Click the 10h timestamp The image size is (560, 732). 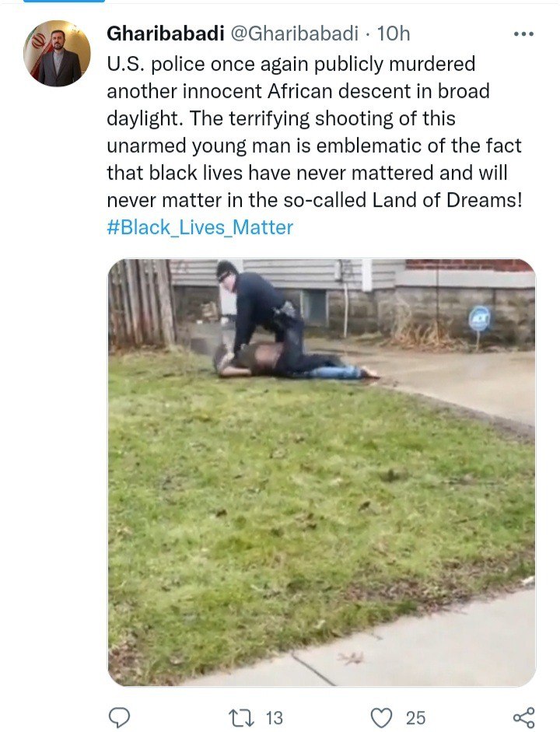point(394,33)
